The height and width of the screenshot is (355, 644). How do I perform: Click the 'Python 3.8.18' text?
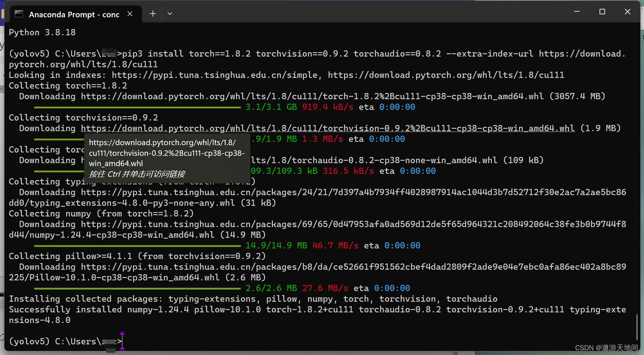[x=42, y=32]
